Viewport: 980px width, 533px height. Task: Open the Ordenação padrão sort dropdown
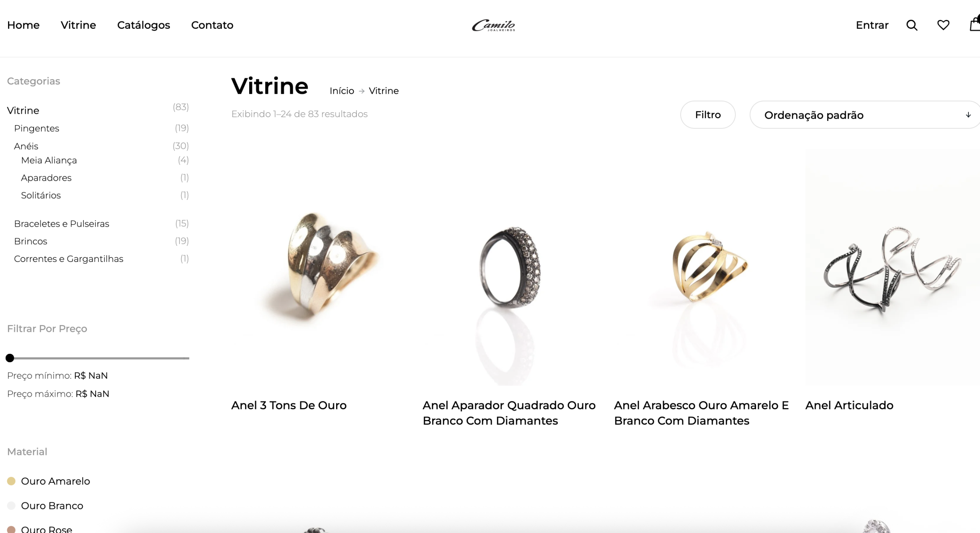tap(865, 115)
